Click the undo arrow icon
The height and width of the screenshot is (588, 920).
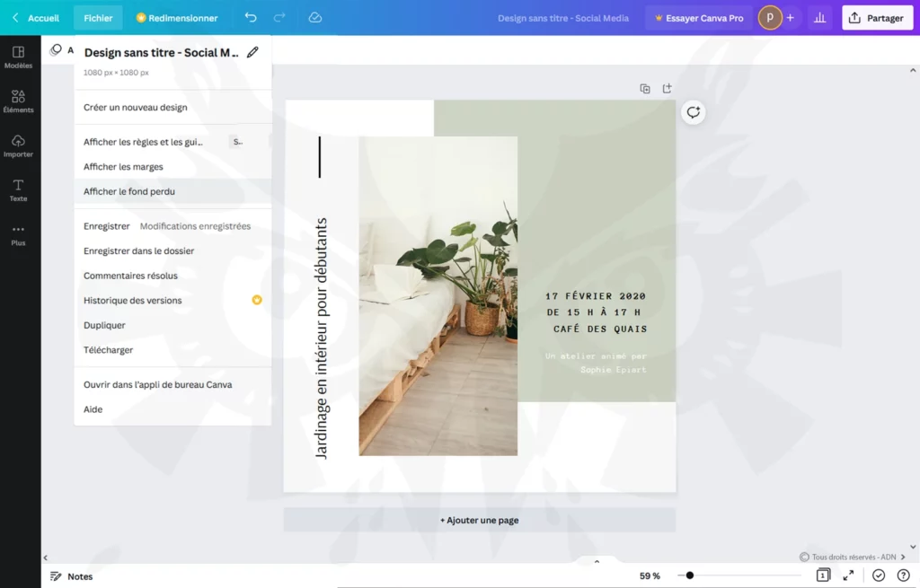251,18
